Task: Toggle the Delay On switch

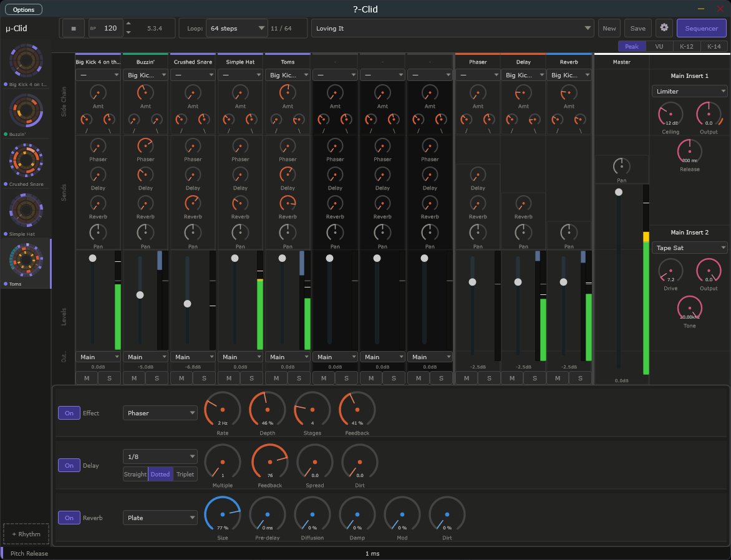Action: pos(69,465)
